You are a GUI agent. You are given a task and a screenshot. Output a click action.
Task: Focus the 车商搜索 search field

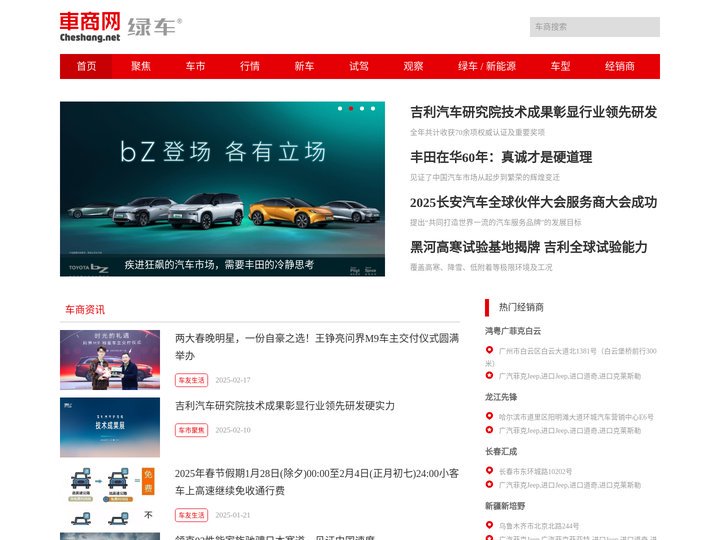tap(595, 27)
